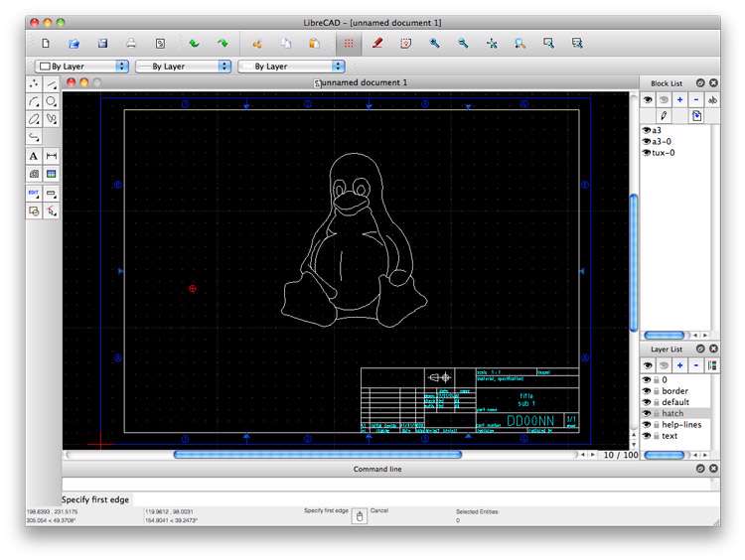Select the text layer

[670, 436]
